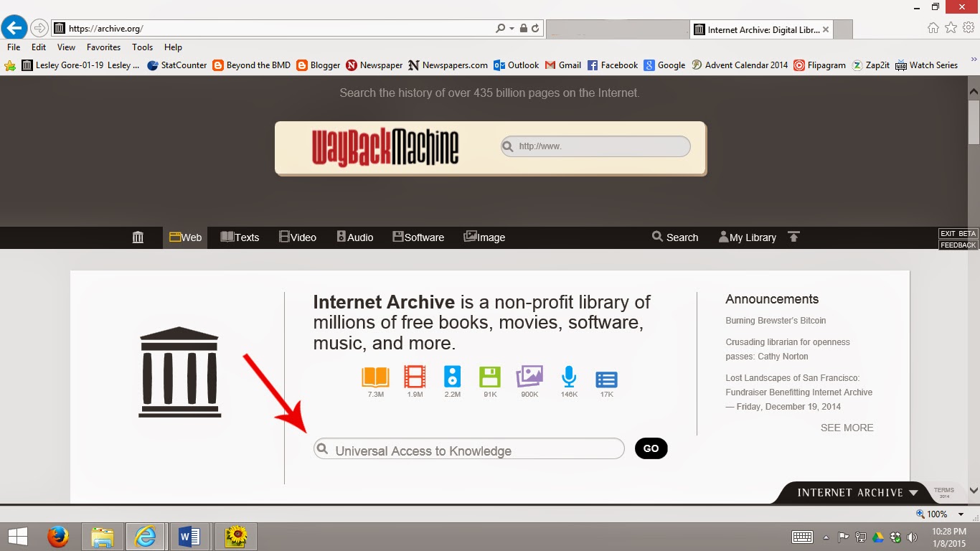The image size is (980, 551).
Task: Open the Tools menu
Action: click(142, 47)
